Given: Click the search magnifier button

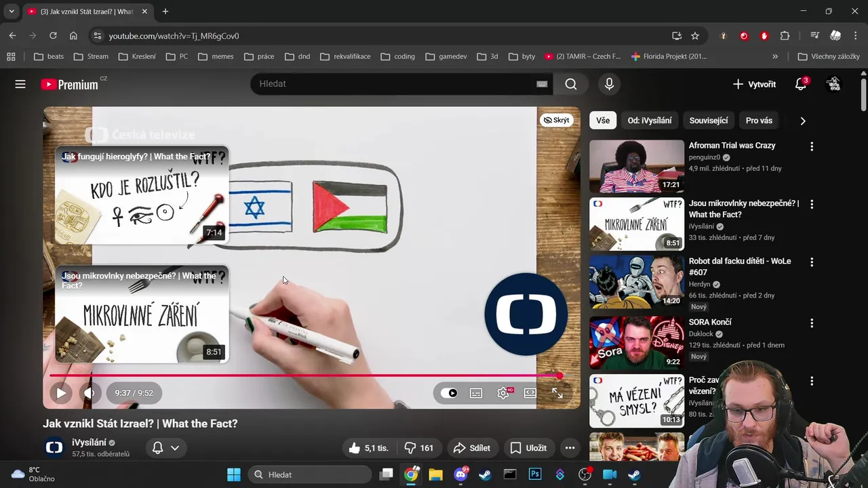Looking at the screenshot, I should 571,84.
